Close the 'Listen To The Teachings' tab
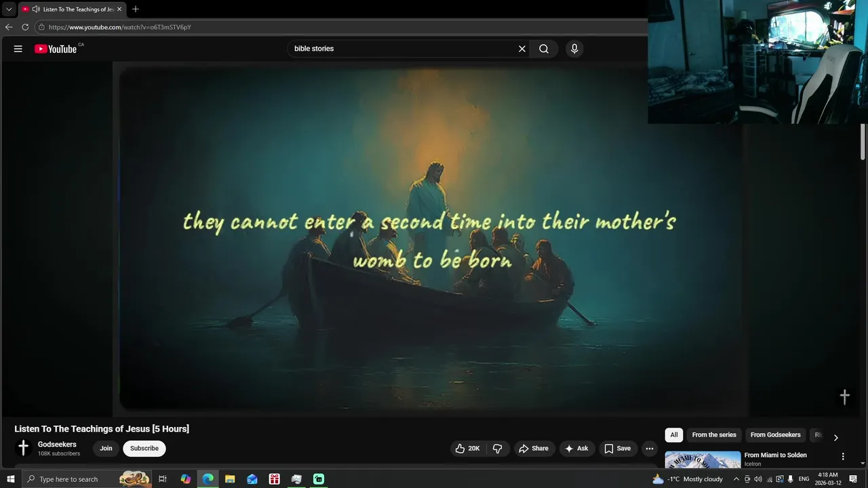 pos(119,9)
